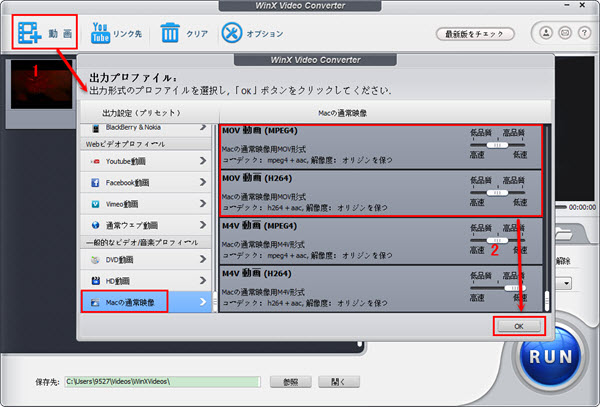Click the 参照 browse button

291,382
